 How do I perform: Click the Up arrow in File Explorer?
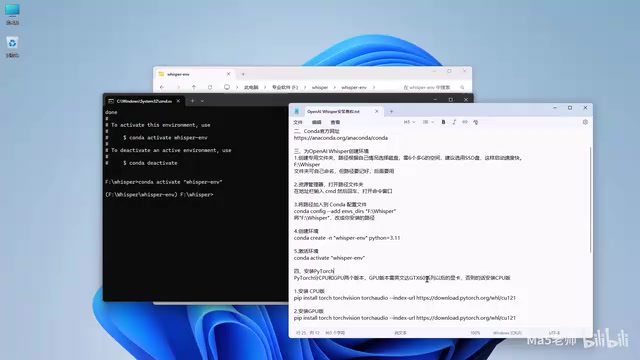[194, 87]
